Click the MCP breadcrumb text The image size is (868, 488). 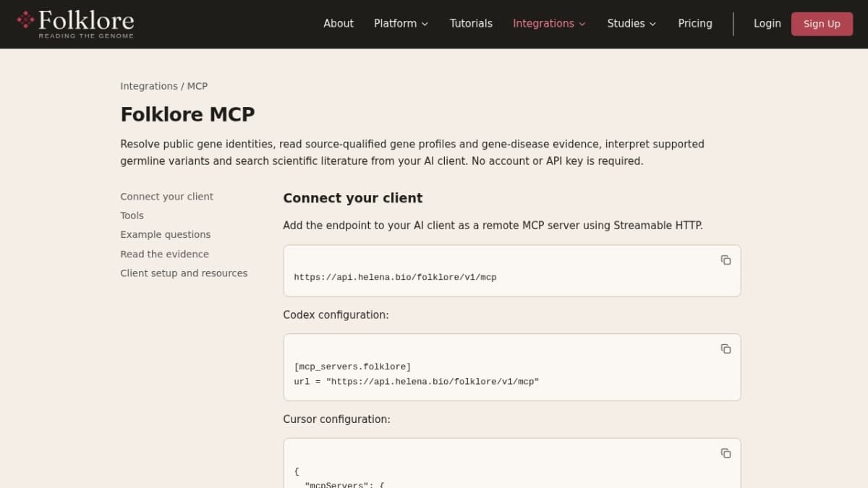coord(197,86)
